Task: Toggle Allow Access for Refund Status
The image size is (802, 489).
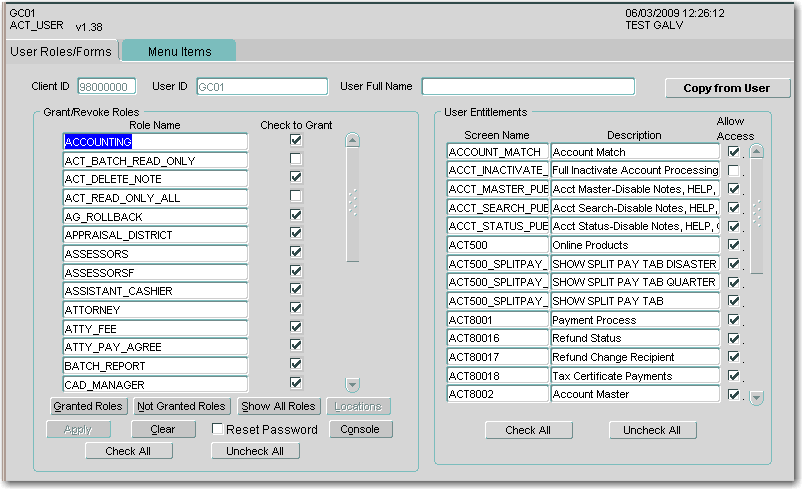Action: [x=734, y=338]
